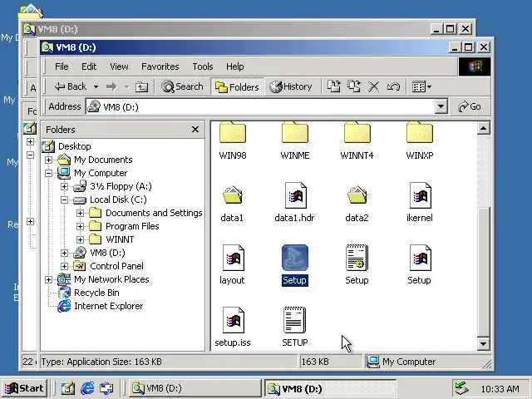Click the Go button
The image size is (532, 399).
(470, 106)
